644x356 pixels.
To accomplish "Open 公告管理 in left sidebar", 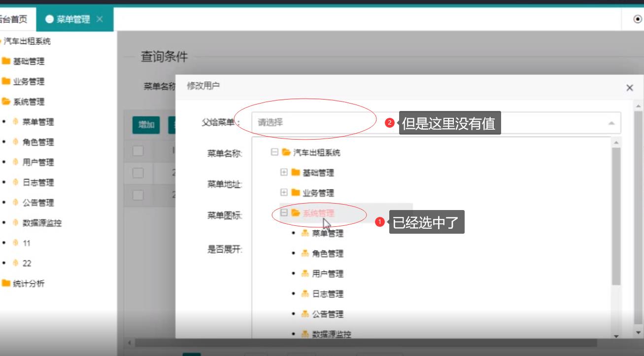I will (38, 203).
